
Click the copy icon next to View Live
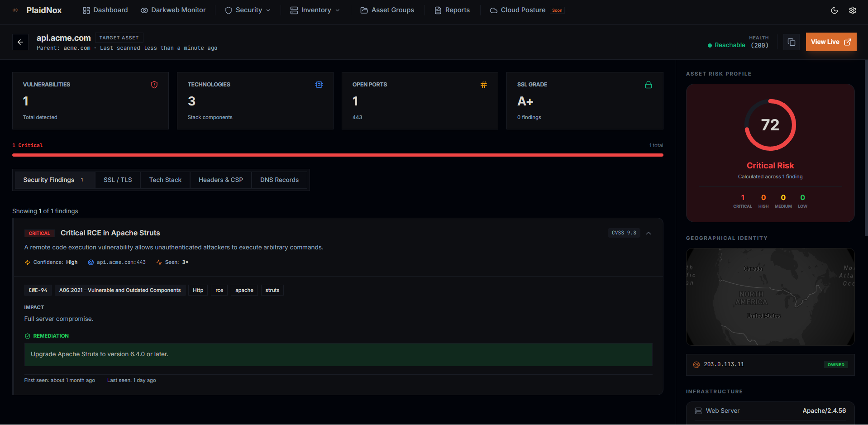791,42
